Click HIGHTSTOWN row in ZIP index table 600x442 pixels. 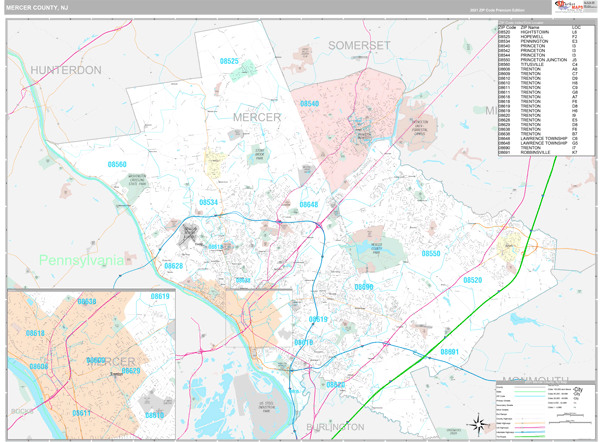point(539,32)
